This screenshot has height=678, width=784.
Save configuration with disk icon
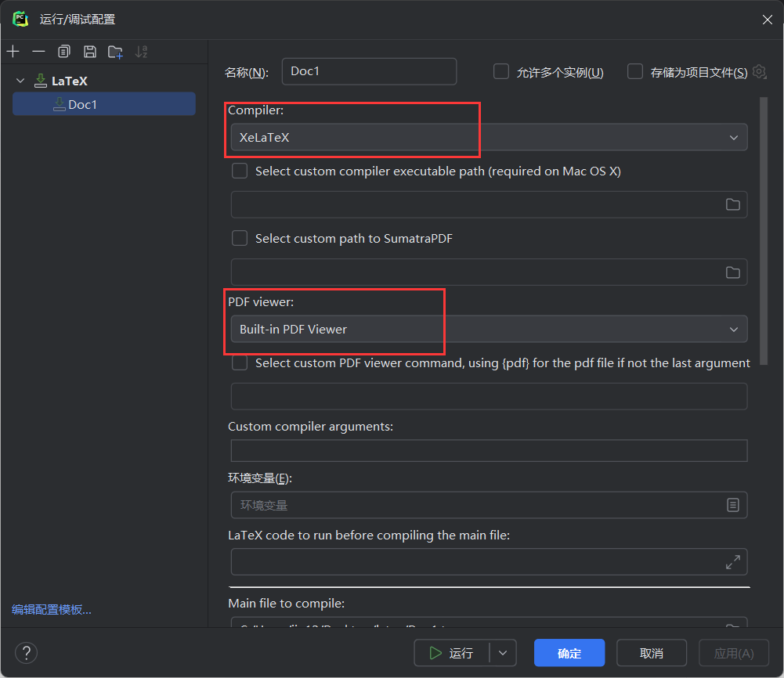pos(90,52)
